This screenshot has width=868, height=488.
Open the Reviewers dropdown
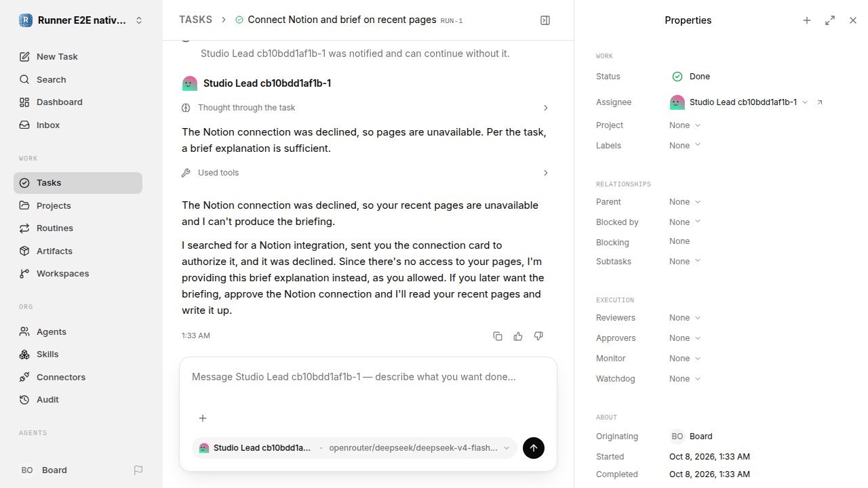point(685,318)
